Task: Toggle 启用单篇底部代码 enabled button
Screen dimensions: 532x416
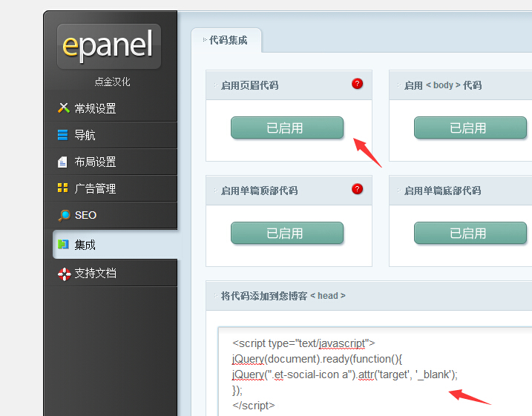Action: click(x=470, y=234)
